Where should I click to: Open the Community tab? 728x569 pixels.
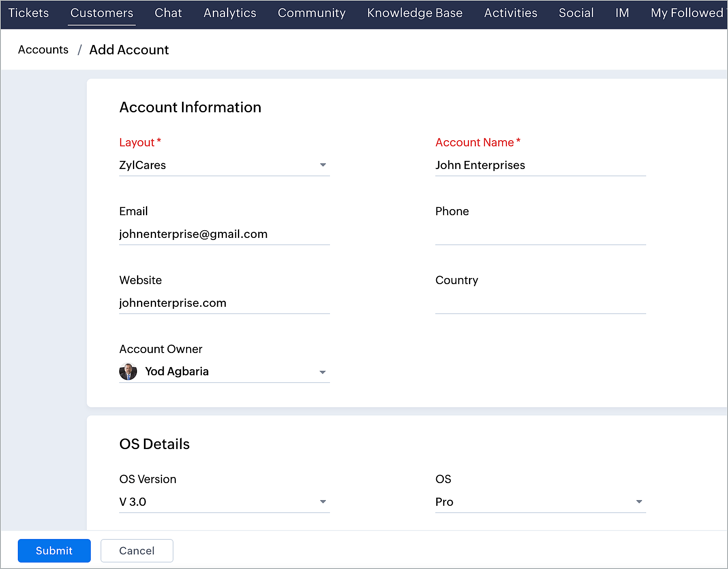tap(311, 13)
